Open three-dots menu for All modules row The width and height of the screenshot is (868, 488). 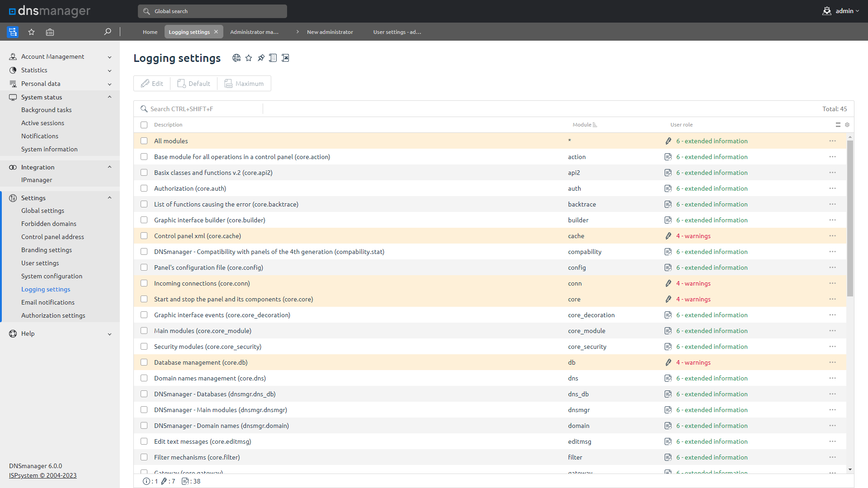point(832,141)
